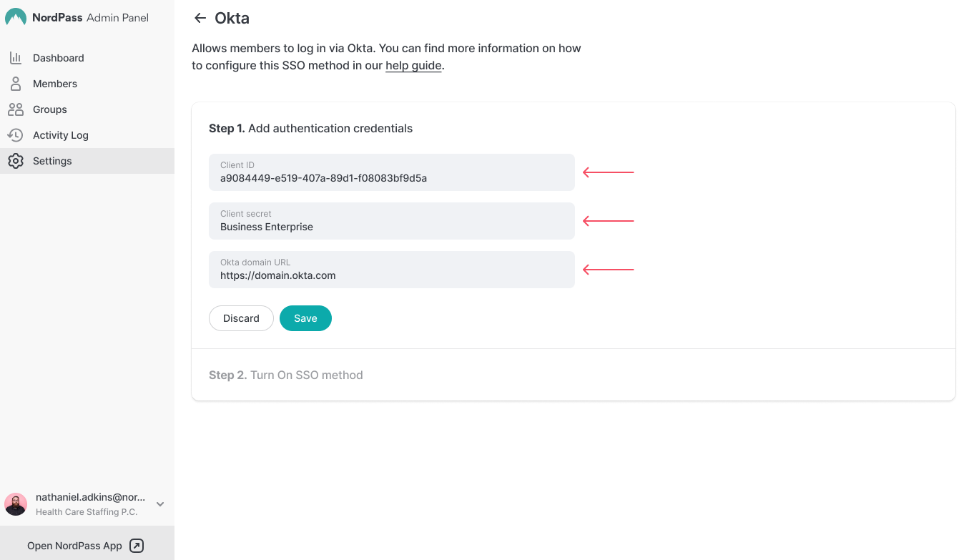Open the help guide link
This screenshot has width=969, height=560.
[413, 66]
